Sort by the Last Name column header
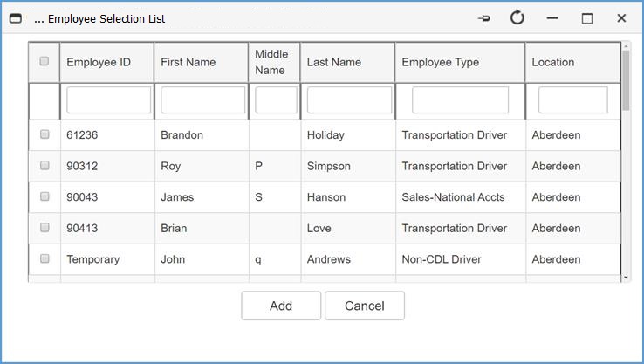This screenshot has height=364, width=644. tap(334, 62)
